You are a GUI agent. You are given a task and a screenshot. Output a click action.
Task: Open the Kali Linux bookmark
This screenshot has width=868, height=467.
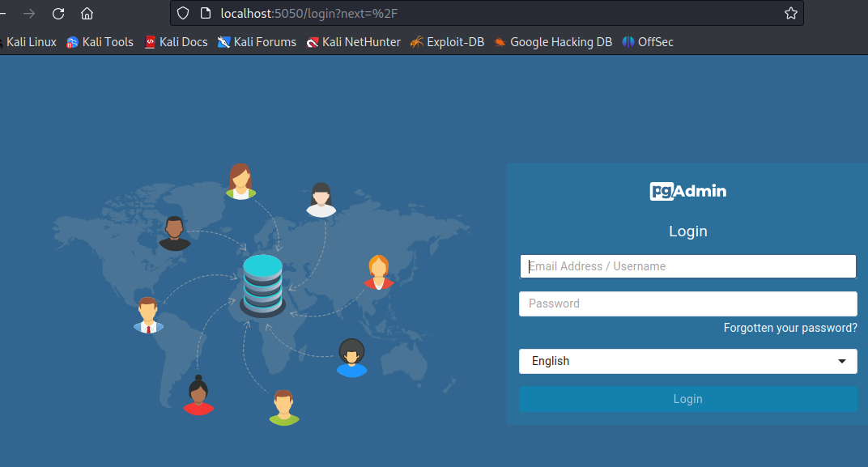pos(28,42)
